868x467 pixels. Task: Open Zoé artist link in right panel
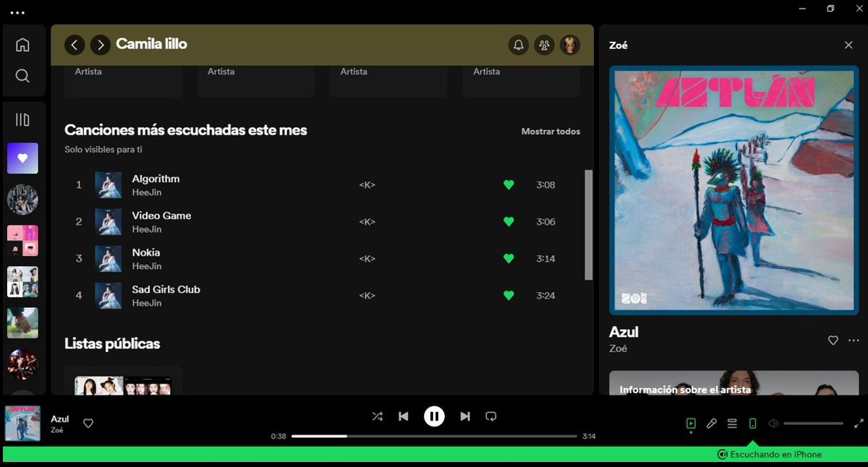click(x=618, y=348)
